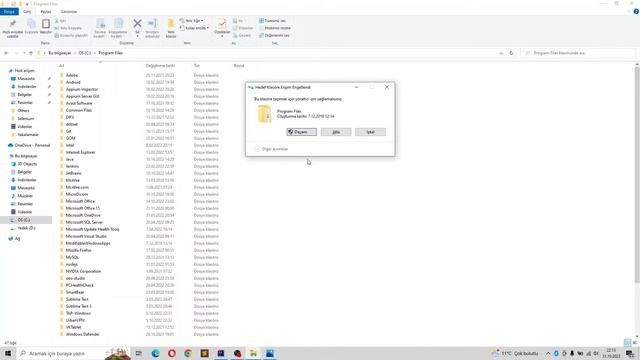The height and width of the screenshot is (360, 640).
Task: Select the Internet Explorer folder row
Action: 139,152
